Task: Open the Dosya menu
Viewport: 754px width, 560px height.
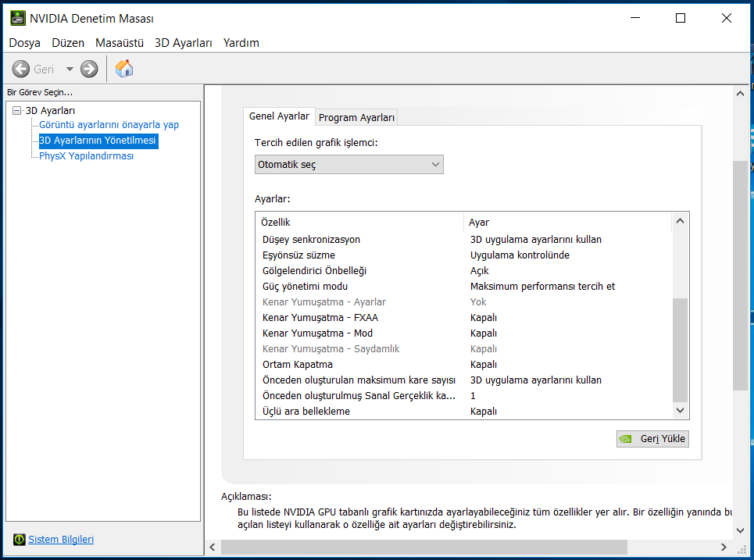Action: click(24, 43)
